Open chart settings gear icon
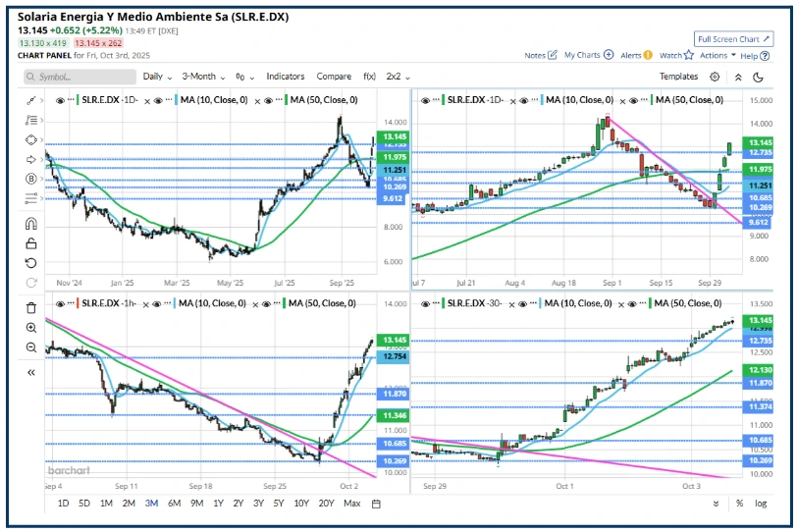The height and width of the screenshot is (532, 797). tap(715, 77)
